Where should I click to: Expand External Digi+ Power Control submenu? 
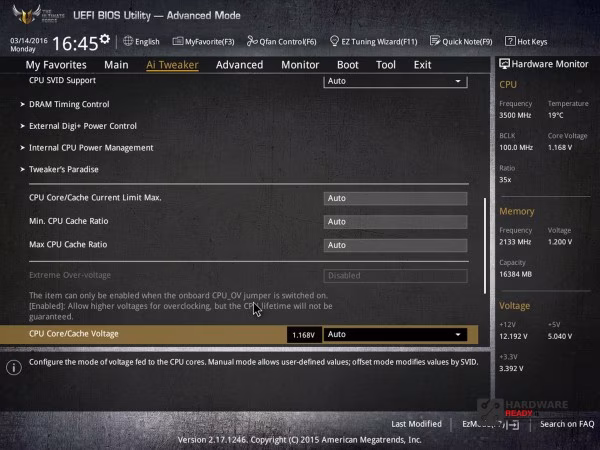tap(79, 126)
